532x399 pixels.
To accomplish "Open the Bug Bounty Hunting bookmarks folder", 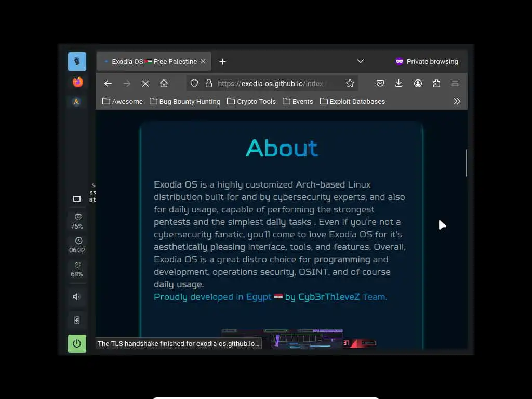I will pyautogui.click(x=185, y=101).
